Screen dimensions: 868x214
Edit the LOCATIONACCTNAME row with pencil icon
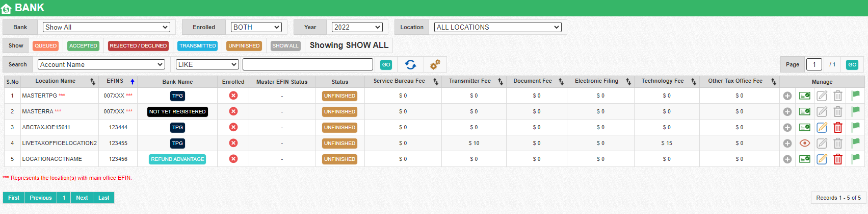pos(822,159)
